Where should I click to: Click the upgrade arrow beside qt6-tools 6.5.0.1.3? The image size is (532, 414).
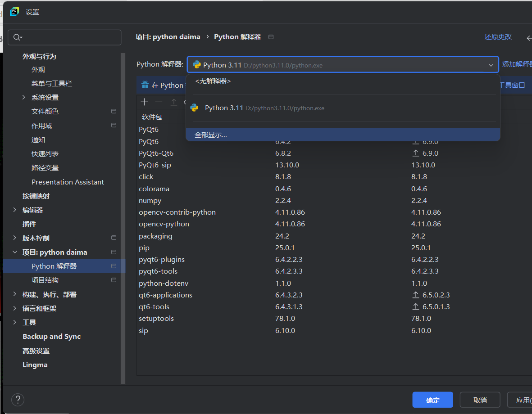coord(416,306)
